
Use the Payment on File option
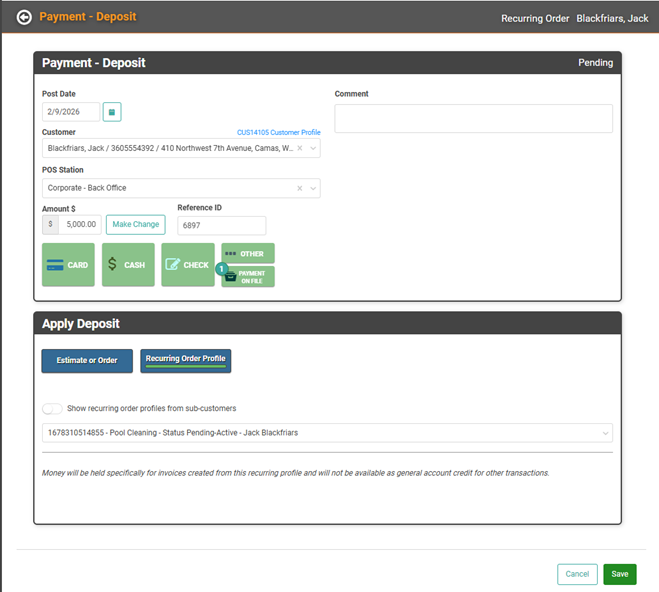click(248, 277)
